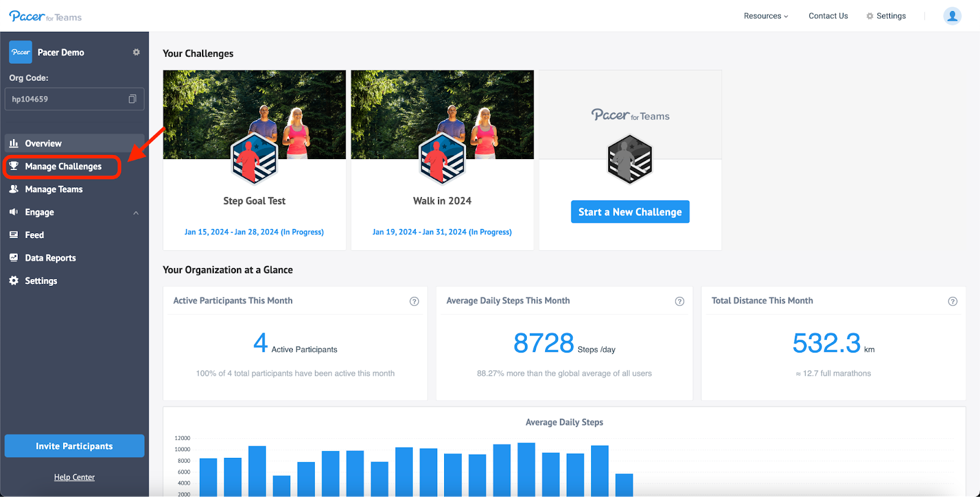Click the Manage Teams people icon
The image size is (980, 497).
pos(13,189)
